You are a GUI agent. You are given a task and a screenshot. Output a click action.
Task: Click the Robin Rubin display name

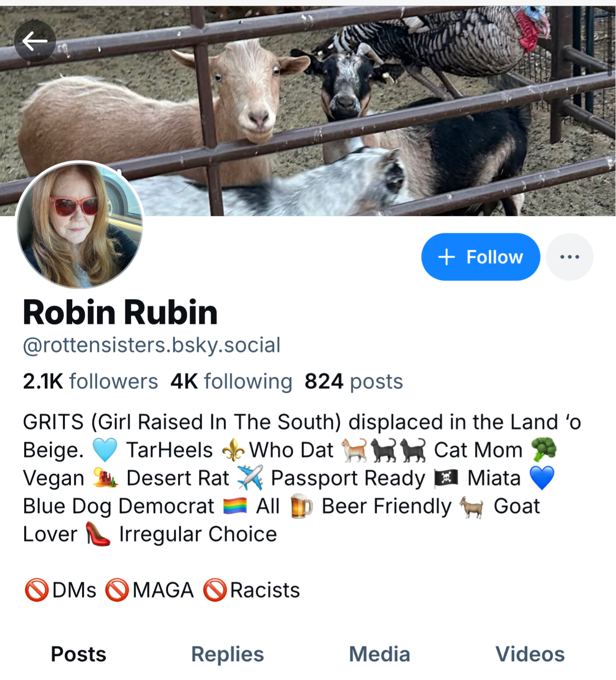[x=120, y=312]
